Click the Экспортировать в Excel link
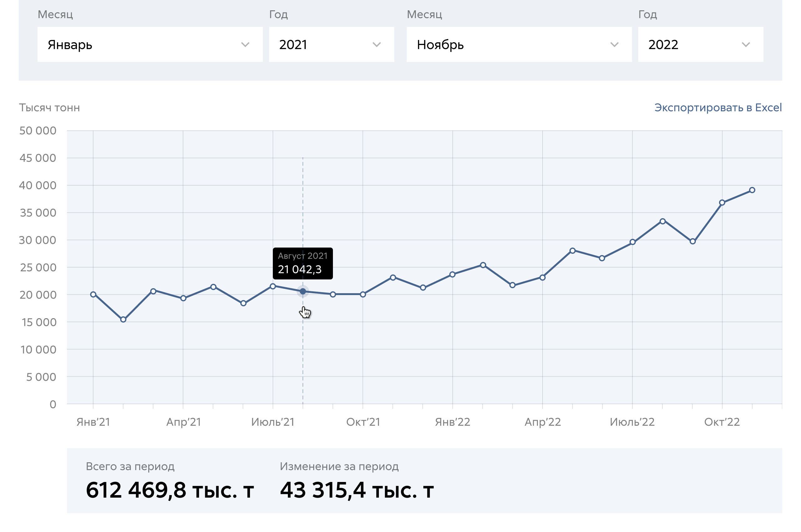 (718, 108)
